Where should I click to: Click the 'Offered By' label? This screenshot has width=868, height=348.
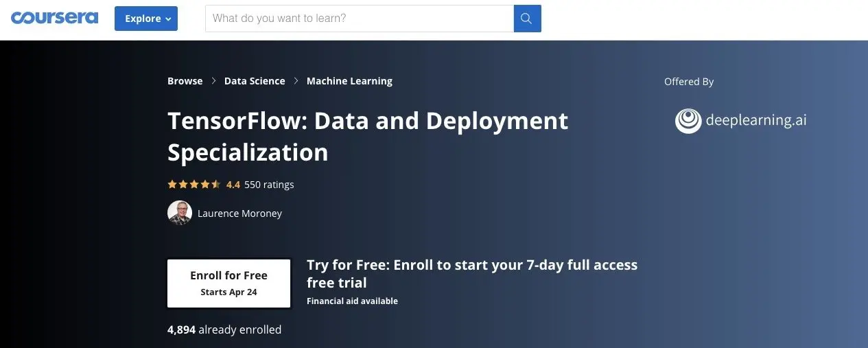(689, 82)
